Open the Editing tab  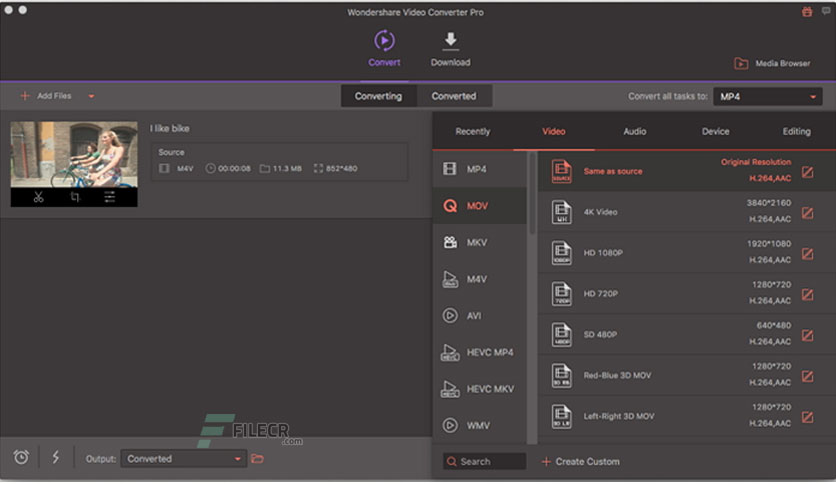pos(797,131)
